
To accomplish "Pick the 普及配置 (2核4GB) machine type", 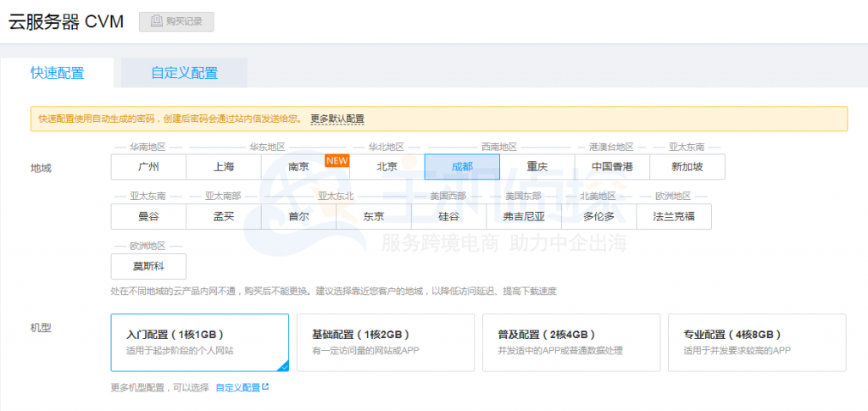I will point(571,342).
